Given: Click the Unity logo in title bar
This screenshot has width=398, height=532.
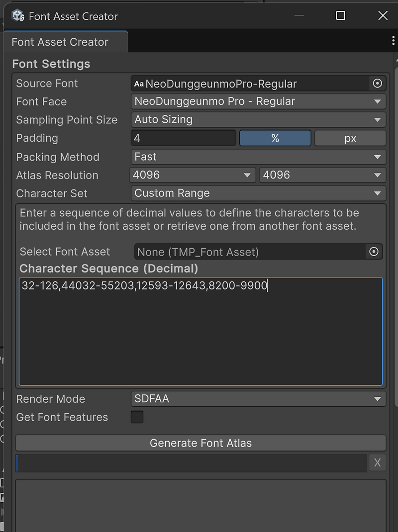Looking at the screenshot, I should coord(18,16).
